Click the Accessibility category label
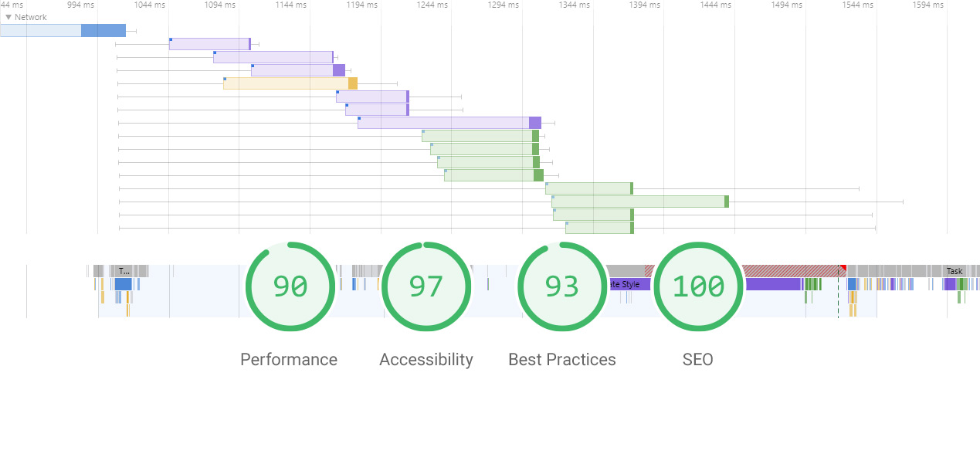 [426, 360]
